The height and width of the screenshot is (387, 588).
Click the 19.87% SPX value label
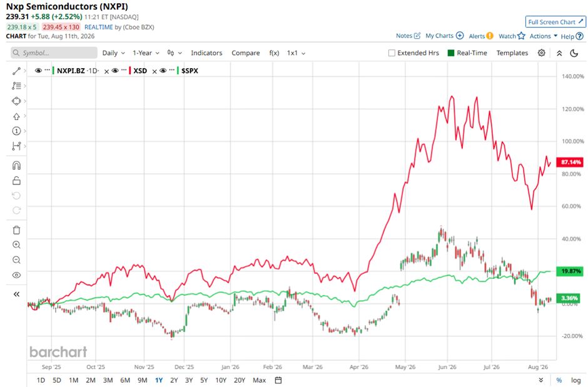point(570,271)
